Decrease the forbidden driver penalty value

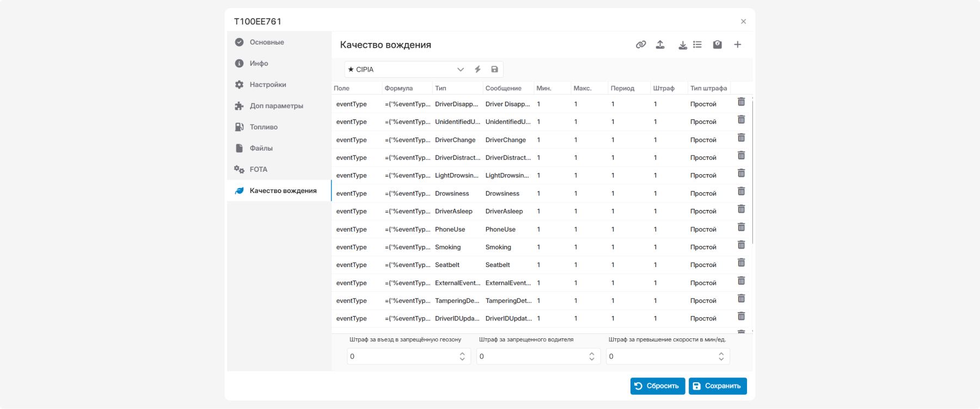coord(592,359)
